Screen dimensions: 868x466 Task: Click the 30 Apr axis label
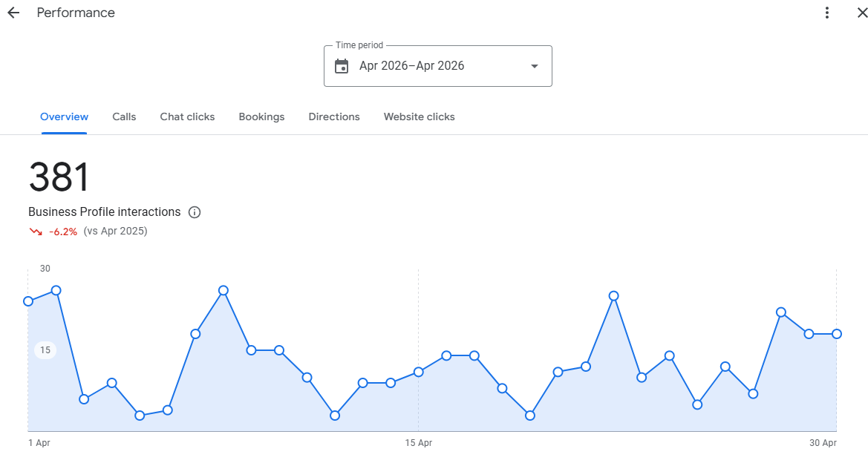823,443
